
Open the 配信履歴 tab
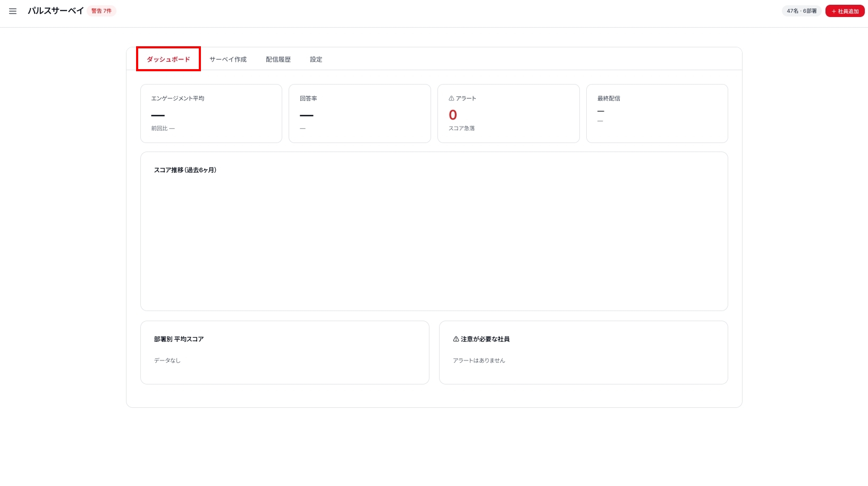pos(279,60)
